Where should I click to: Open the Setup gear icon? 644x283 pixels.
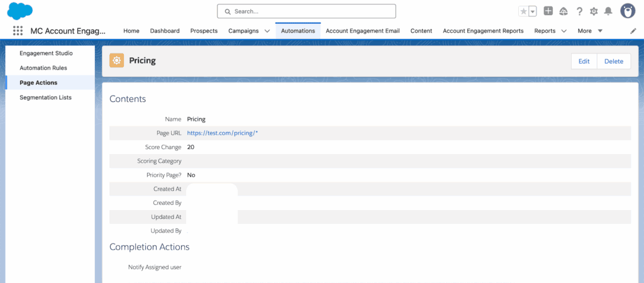point(594,11)
